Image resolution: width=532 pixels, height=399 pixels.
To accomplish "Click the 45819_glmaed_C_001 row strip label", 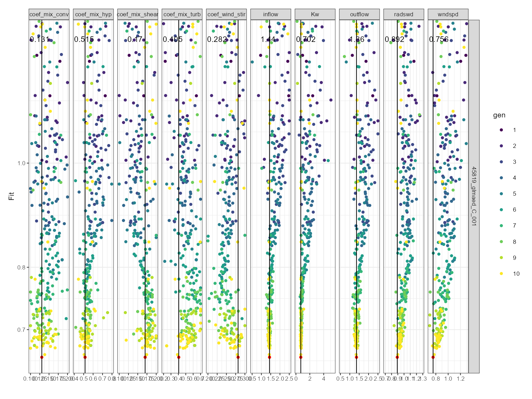I will click(474, 196).
